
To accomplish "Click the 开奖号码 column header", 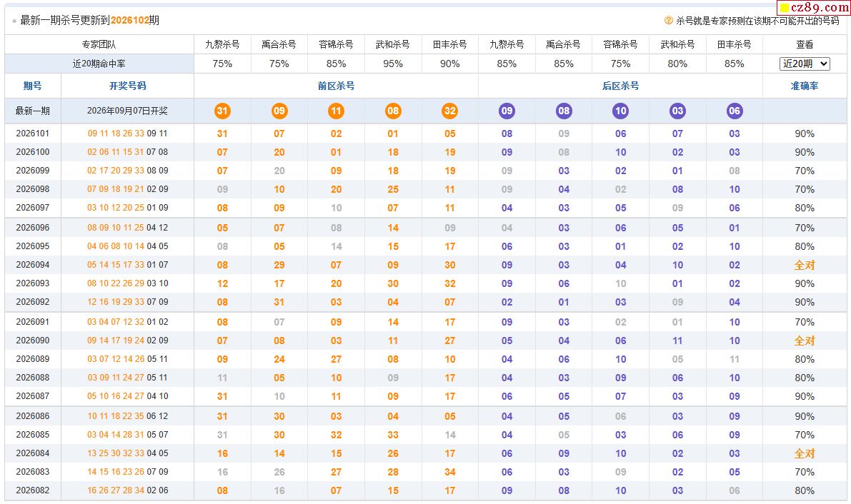I will click(x=127, y=86).
